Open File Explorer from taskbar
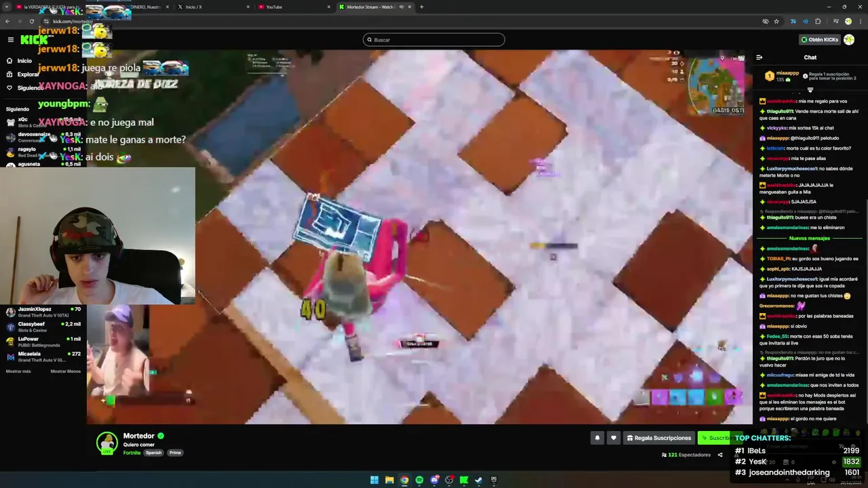Viewport: 868px width, 488px height. (x=389, y=480)
